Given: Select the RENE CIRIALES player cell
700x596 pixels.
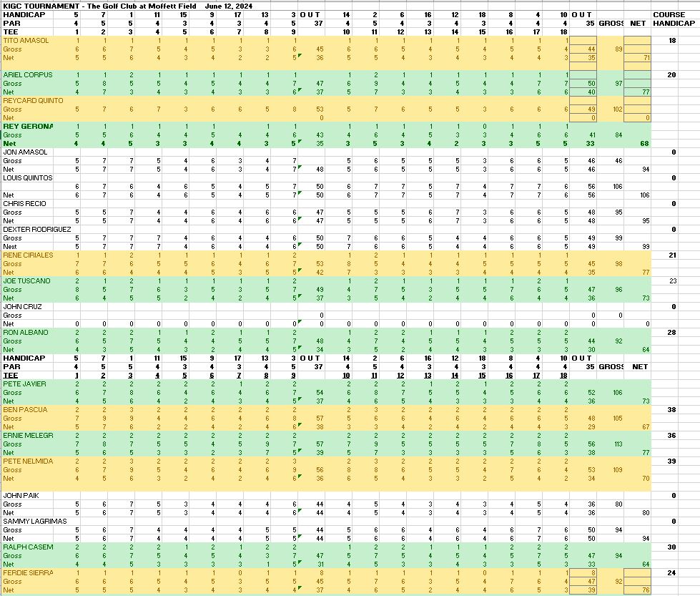Looking at the screenshot, I should click(28, 255).
